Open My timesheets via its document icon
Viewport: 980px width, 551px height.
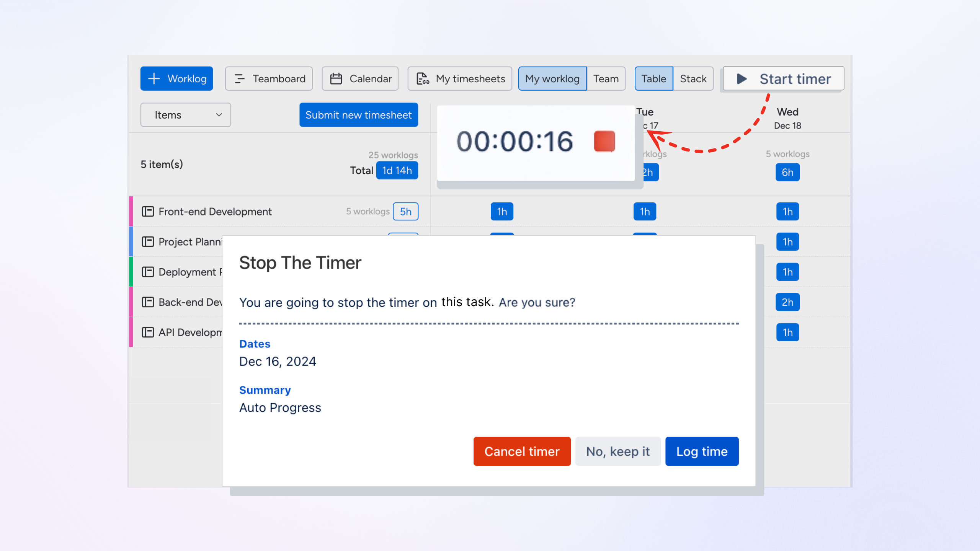(x=422, y=78)
